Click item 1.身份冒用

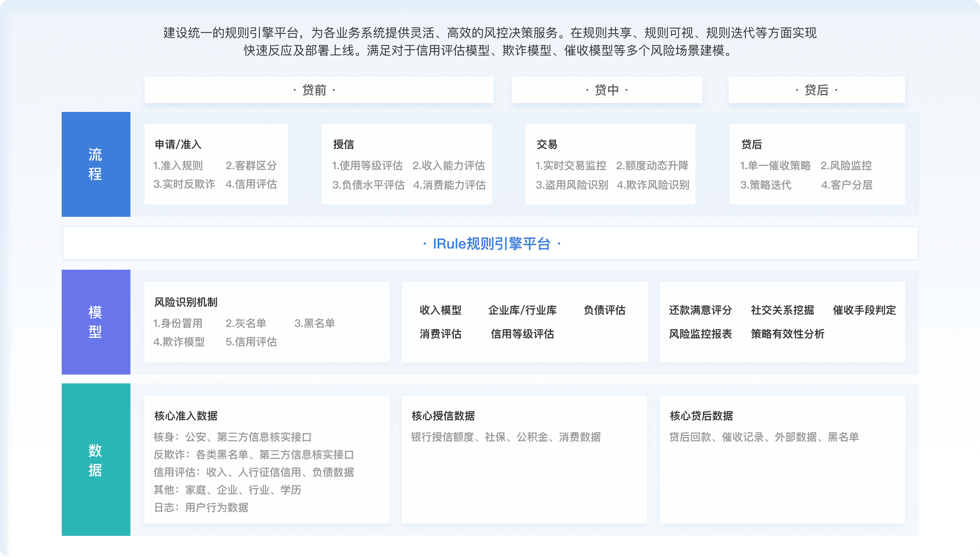[x=178, y=323]
